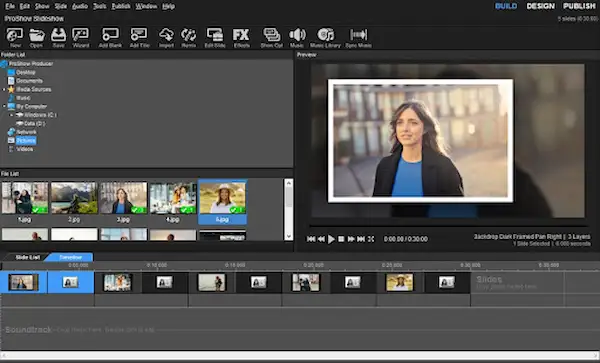Open the Import tool
This screenshot has height=363, width=600.
pos(166,38)
